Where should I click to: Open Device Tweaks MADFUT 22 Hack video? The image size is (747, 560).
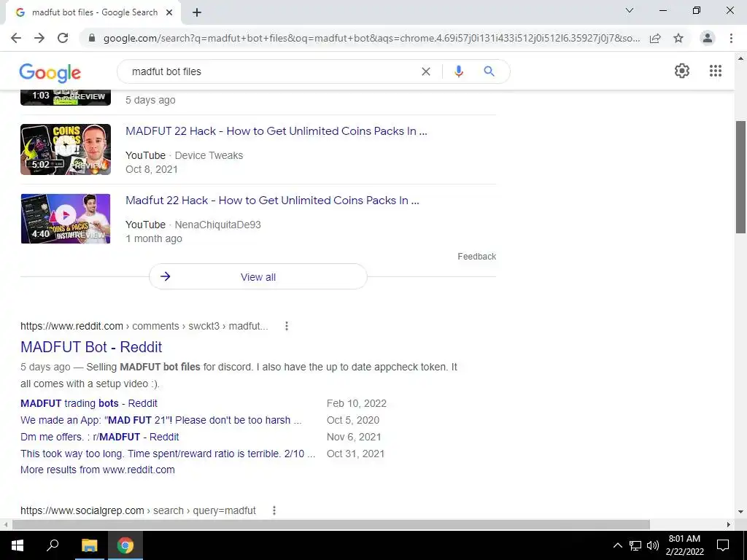(x=276, y=131)
